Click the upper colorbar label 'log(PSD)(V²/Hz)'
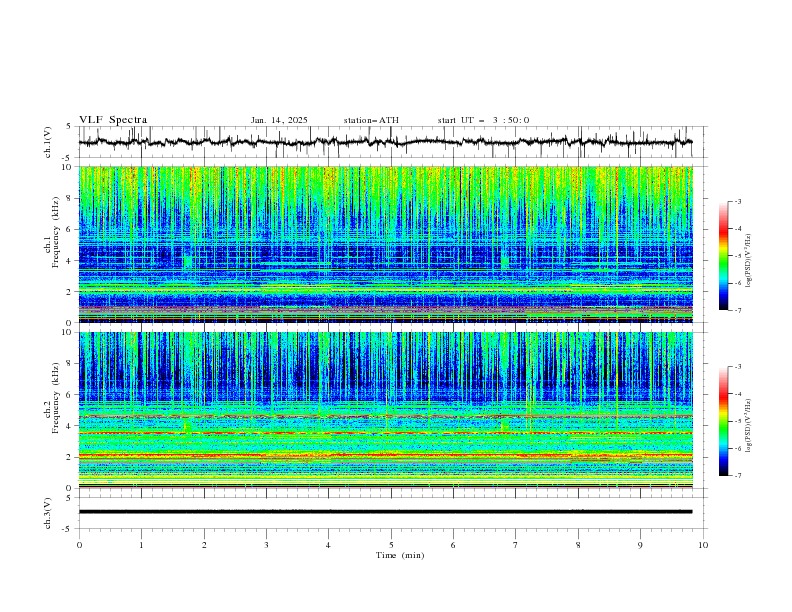Viewport: 792px width, 612px height. 748,261
